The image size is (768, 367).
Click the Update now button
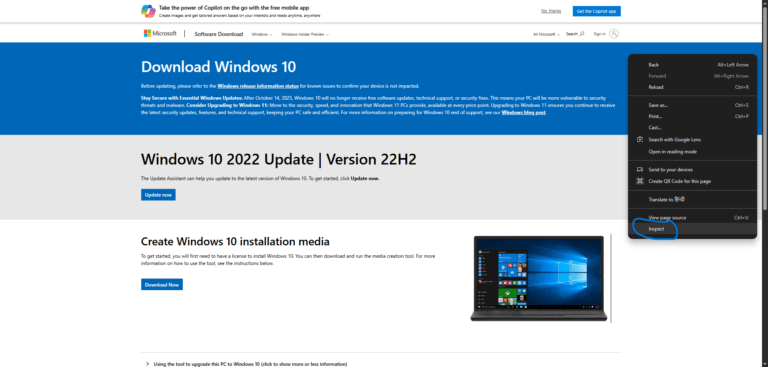158,195
